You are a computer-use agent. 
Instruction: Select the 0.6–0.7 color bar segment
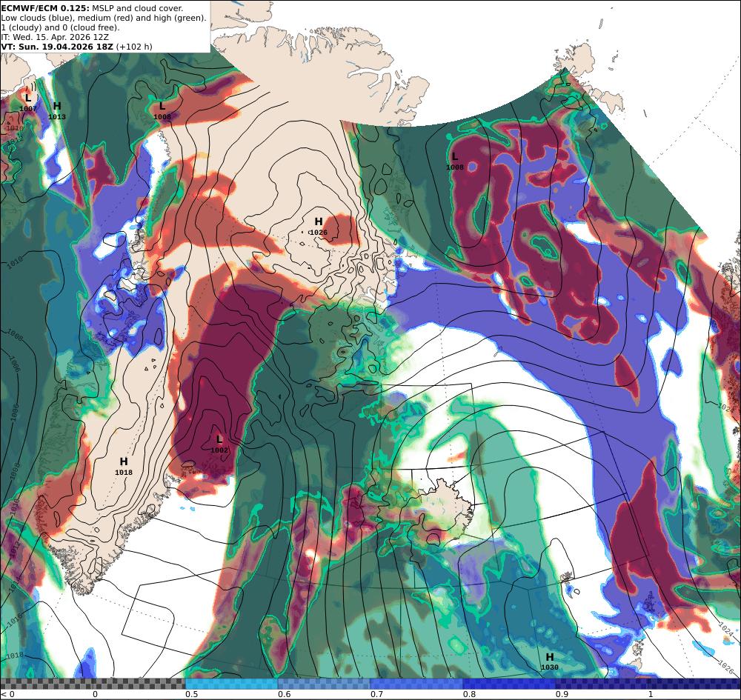[325, 684]
